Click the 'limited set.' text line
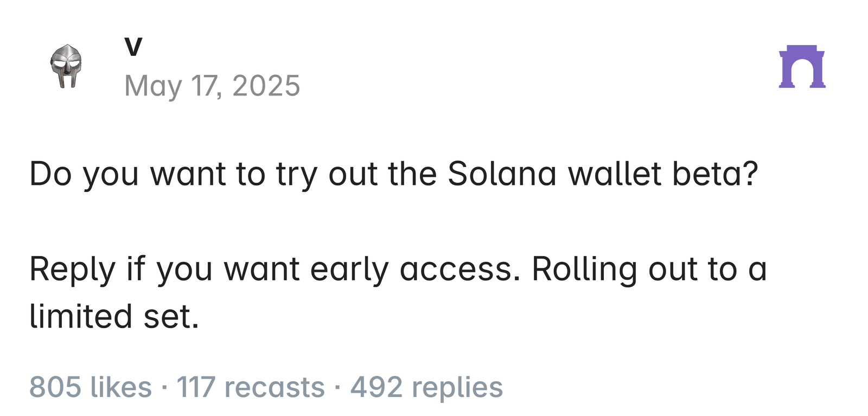Screen dimensions: 868x416 click(114, 317)
